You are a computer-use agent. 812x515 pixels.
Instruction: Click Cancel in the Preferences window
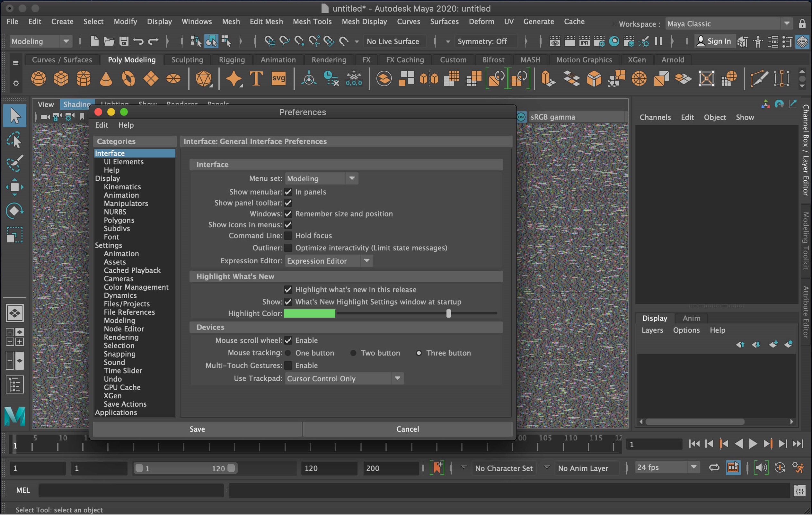pos(408,429)
